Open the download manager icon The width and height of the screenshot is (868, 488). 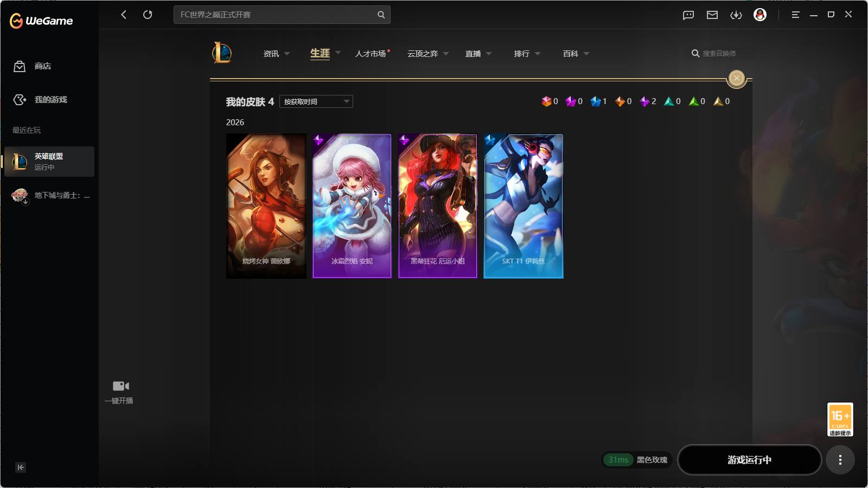coord(736,15)
